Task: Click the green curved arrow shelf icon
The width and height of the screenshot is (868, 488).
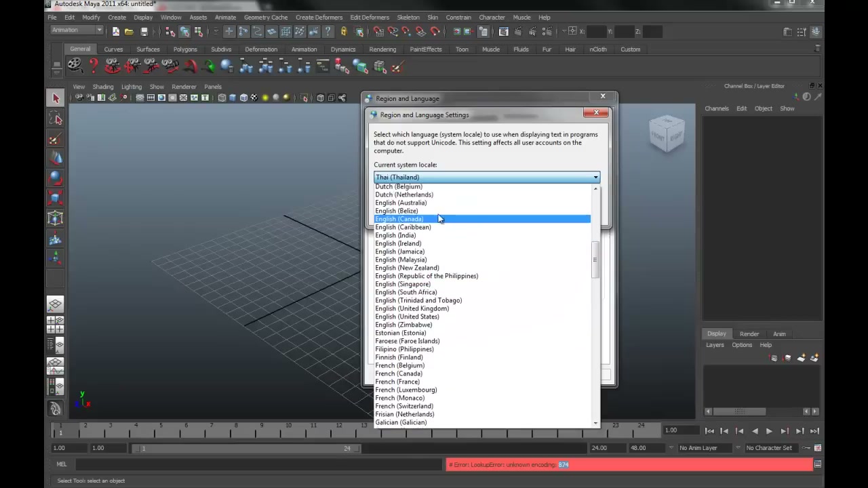Action: pos(208,66)
